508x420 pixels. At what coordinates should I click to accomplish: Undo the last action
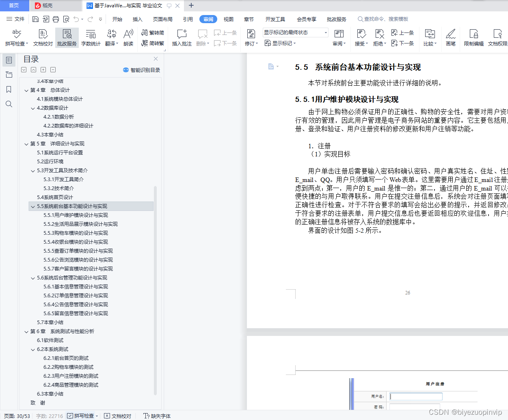click(x=76, y=19)
